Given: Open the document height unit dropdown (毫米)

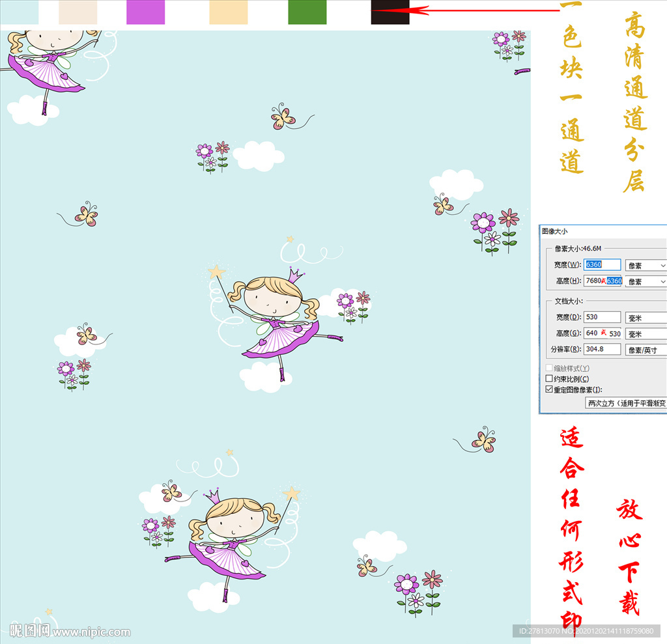Looking at the screenshot, I should (x=646, y=334).
